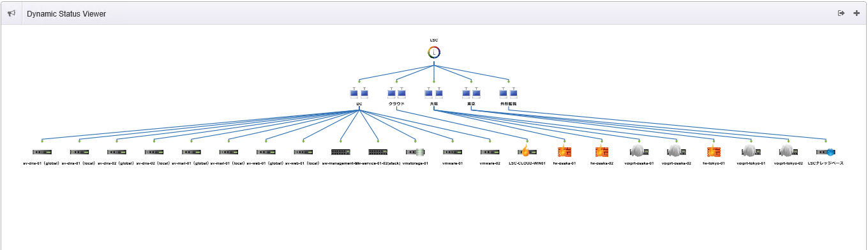The width and height of the screenshot is (868, 250).
Task: Expand panel with the plus icon
Action: click(857, 13)
